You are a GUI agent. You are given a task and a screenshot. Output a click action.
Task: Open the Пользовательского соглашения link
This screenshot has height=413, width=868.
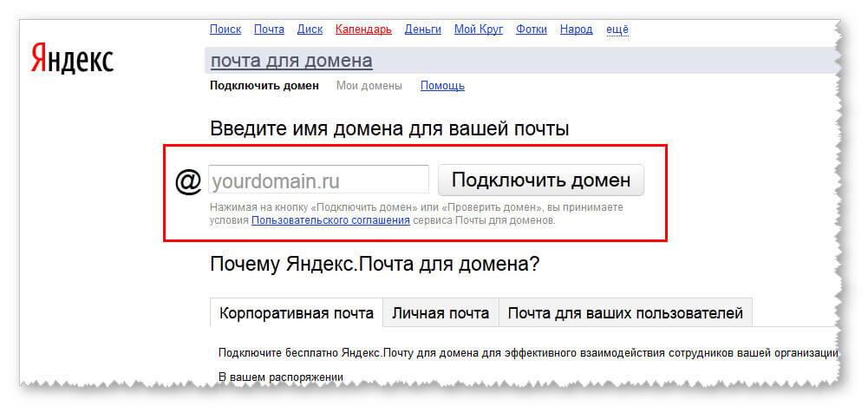[330, 220]
